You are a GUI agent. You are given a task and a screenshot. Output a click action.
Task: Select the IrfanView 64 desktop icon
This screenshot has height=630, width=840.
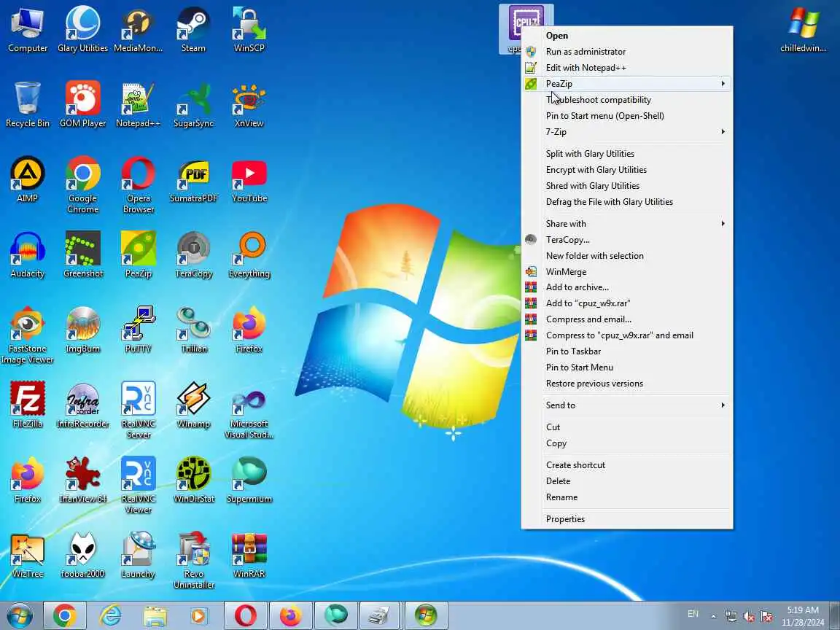point(82,480)
